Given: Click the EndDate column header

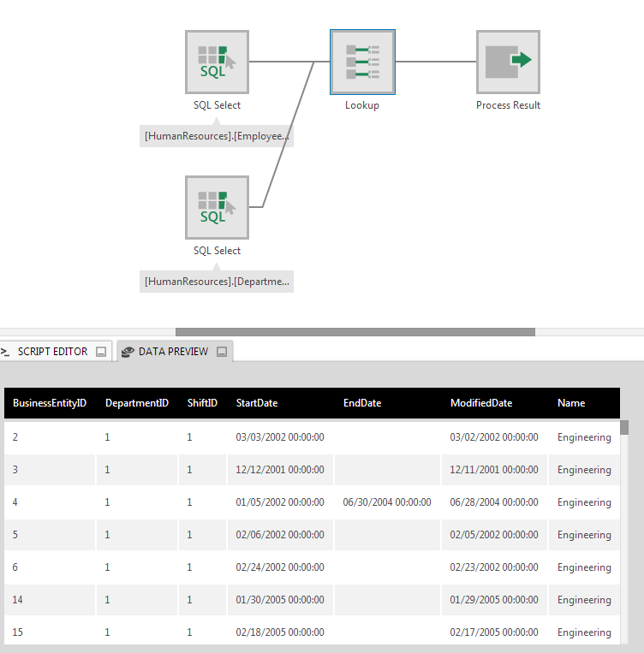Looking at the screenshot, I should click(x=362, y=403).
